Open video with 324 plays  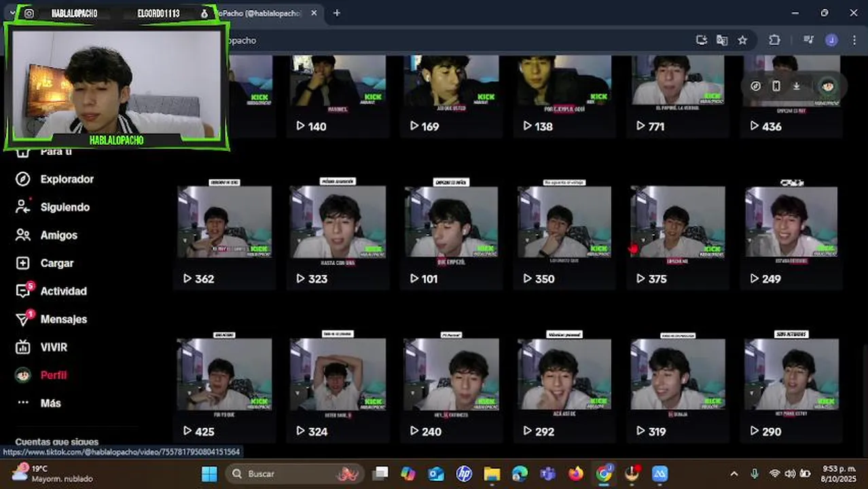click(x=338, y=388)
